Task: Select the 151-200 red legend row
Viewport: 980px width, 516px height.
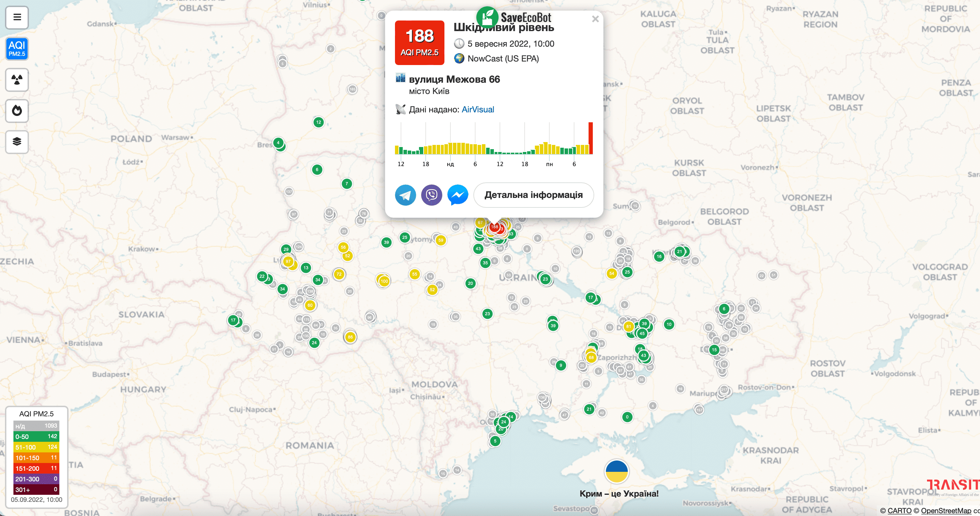Action: point(36,468)
